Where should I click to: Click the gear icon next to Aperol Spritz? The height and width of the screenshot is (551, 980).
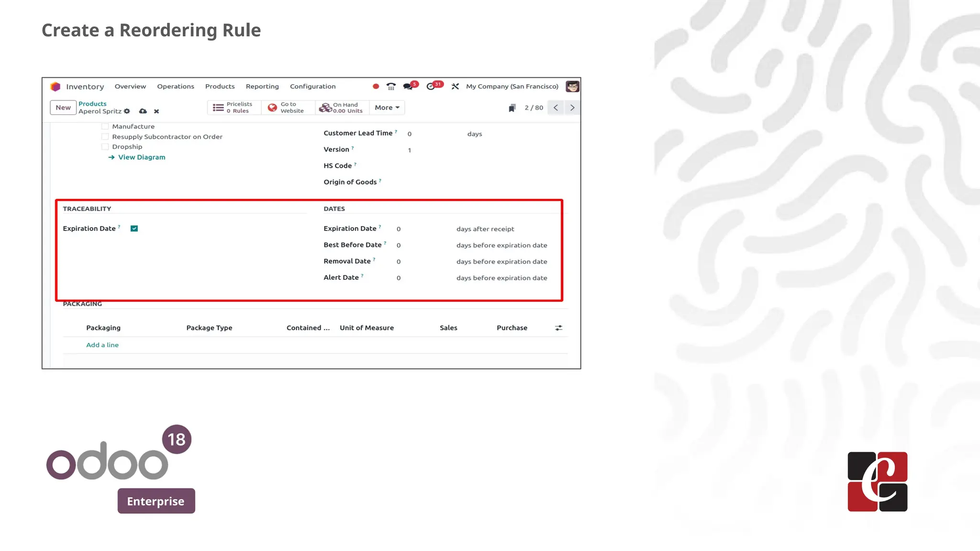click(127, 111)
